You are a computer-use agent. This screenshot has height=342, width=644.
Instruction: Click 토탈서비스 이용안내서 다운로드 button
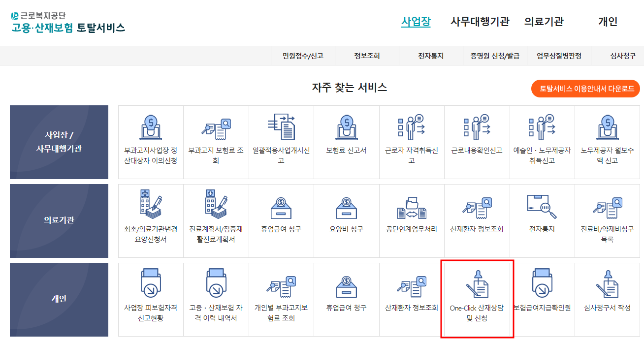(x=585, y=89)
